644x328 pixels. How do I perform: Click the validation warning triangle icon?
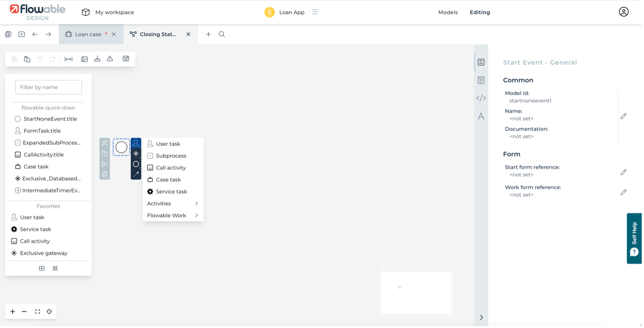coord(110,59)
